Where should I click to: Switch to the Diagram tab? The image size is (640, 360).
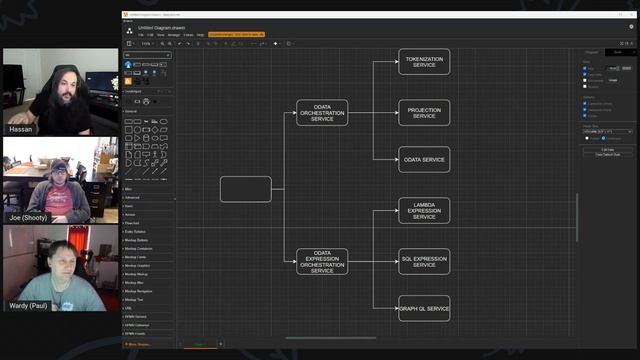coord(592,52)
